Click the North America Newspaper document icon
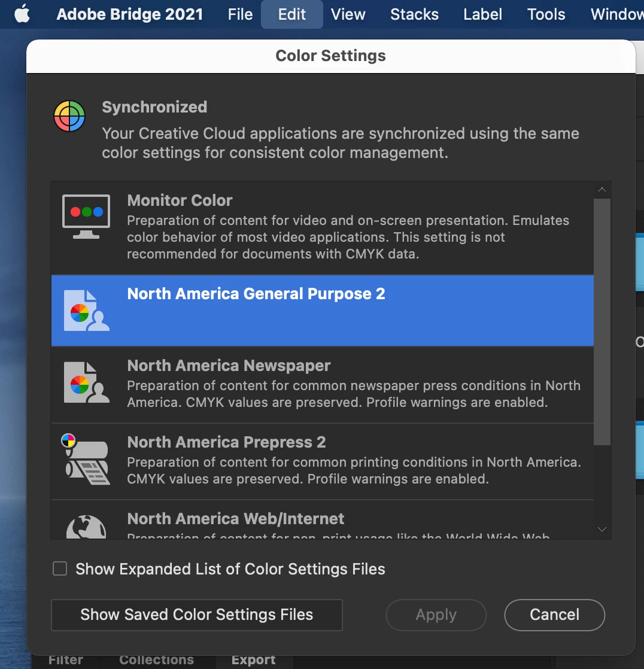The width and height of the screenshot is (644, 669). coord(87,382)
